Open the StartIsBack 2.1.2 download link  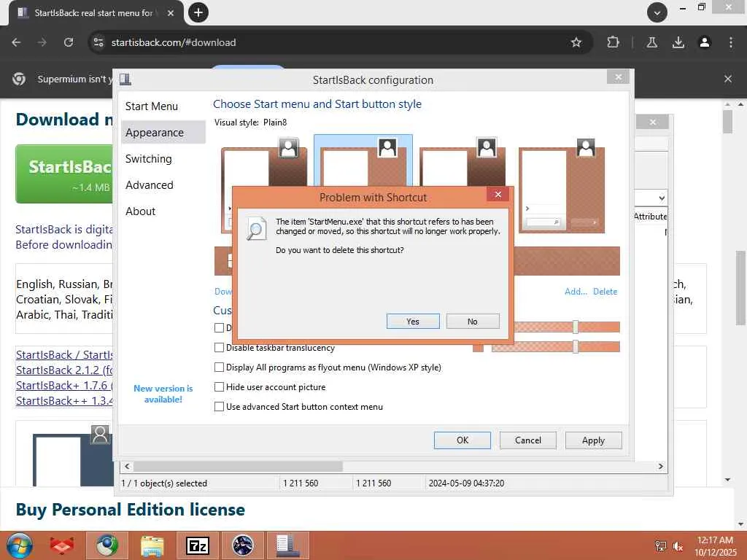click(64, 370)
